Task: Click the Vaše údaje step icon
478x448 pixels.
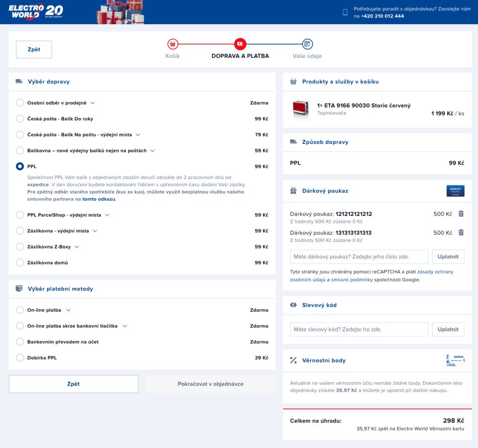Action: (307, 44)
